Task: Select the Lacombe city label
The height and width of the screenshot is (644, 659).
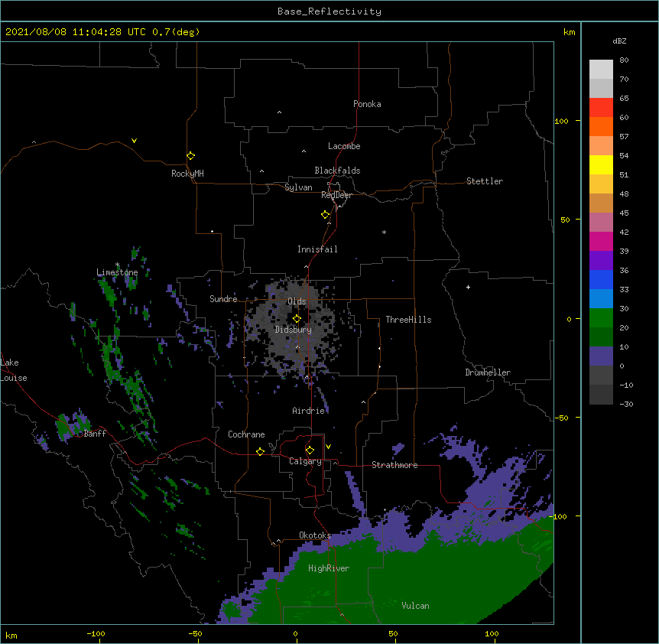Action: 344,146
